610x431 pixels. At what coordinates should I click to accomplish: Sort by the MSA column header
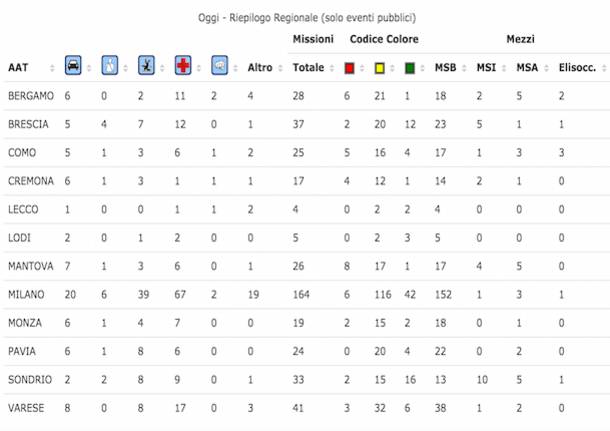click(x=527, y=68)
